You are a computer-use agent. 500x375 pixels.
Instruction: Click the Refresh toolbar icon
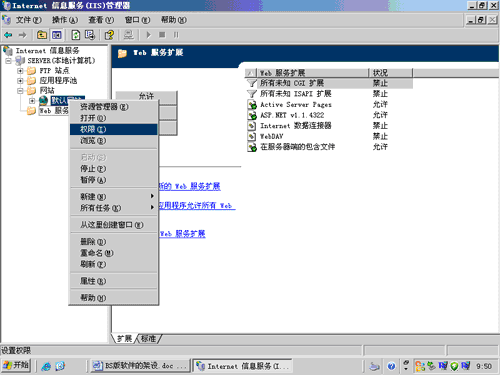(76, 35)
